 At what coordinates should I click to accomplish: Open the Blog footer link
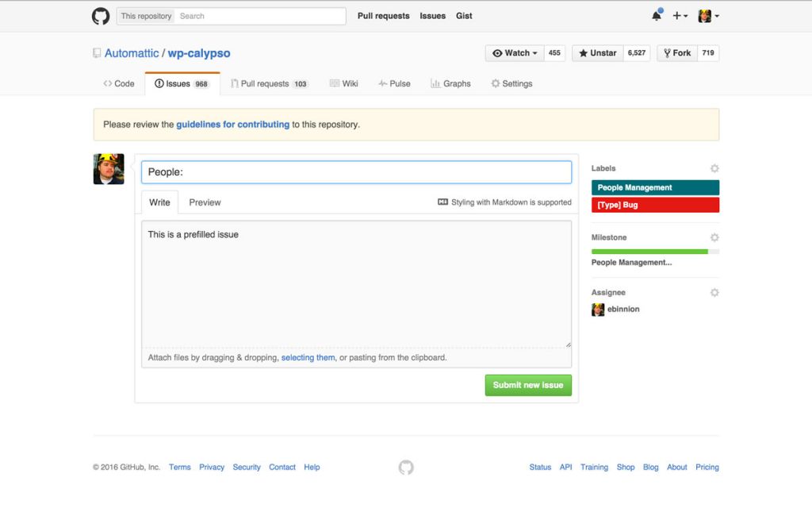(x=650, y=467)
